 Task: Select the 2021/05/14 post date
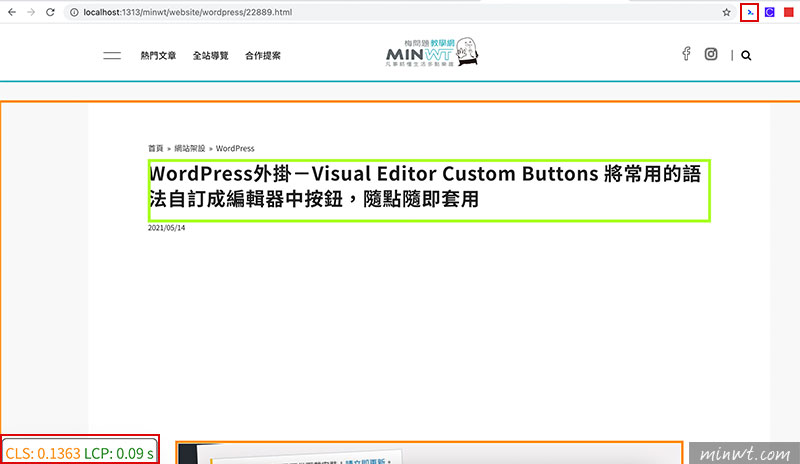point(167,228)
